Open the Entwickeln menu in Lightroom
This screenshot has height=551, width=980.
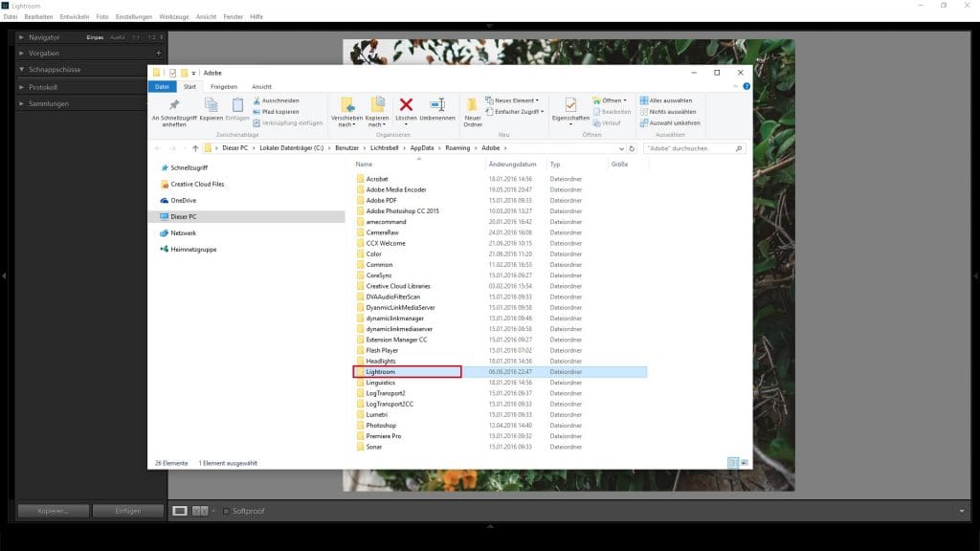(75, 17)
